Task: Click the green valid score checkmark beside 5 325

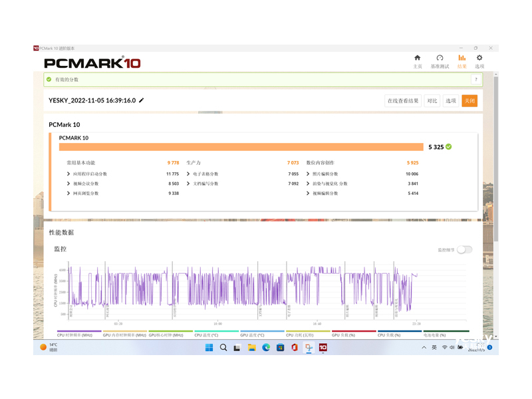Action: (x=448, y=146)
